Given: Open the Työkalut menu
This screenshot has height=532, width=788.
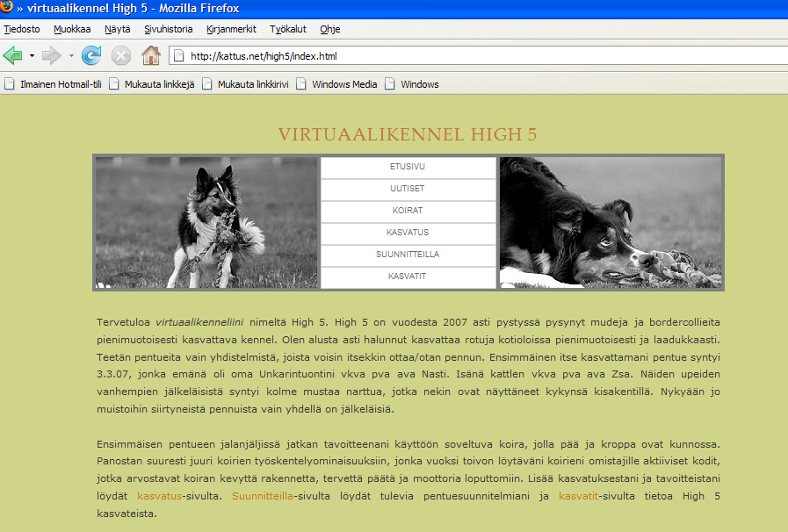Looking at the screenshot, I should [x=288, y=29].
